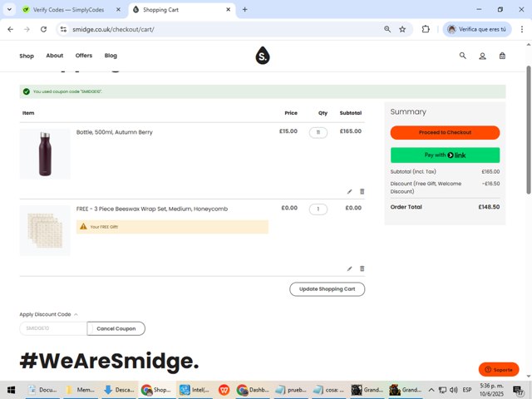
Task: Reload the page with refresh icon
Action: coord(43,29)
